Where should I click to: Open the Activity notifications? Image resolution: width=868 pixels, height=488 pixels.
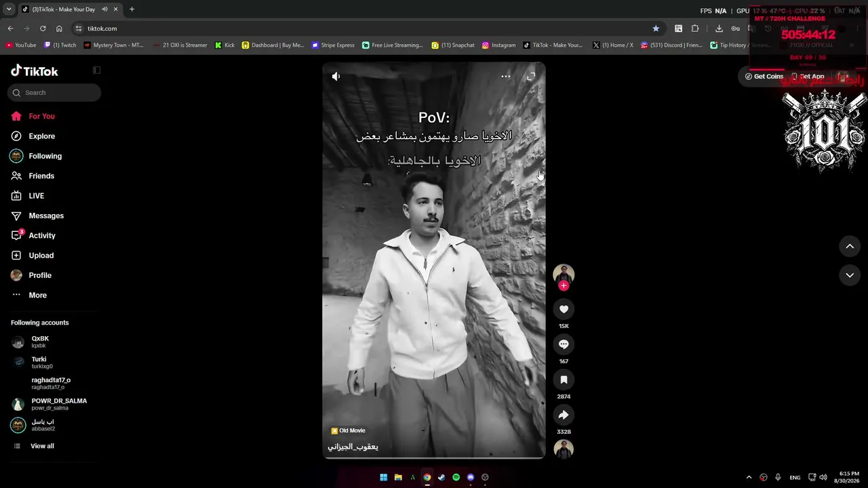coord(33,236)
